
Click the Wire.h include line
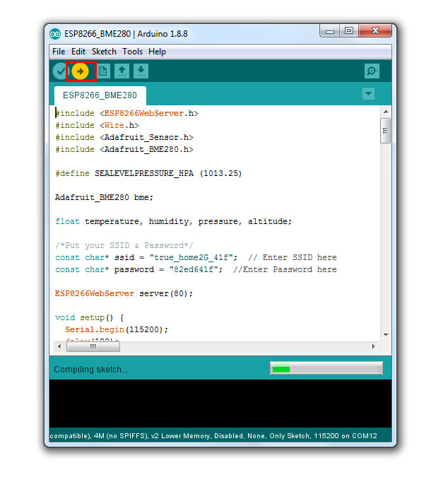pyautogui.click(x=97, y=125)
